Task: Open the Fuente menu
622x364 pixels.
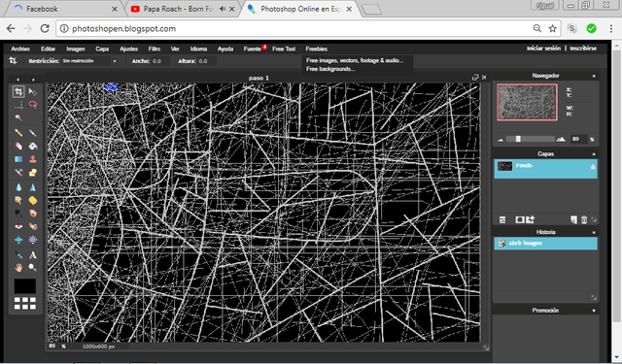Action: (x=253, y=49)
